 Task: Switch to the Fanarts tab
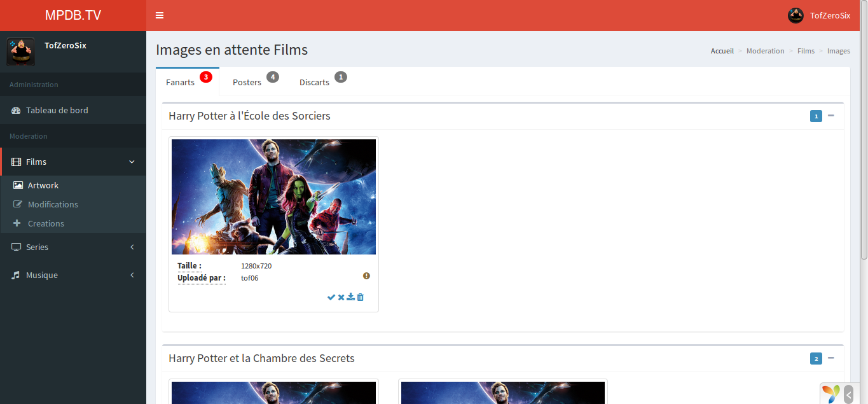click(x=188, y=81)
